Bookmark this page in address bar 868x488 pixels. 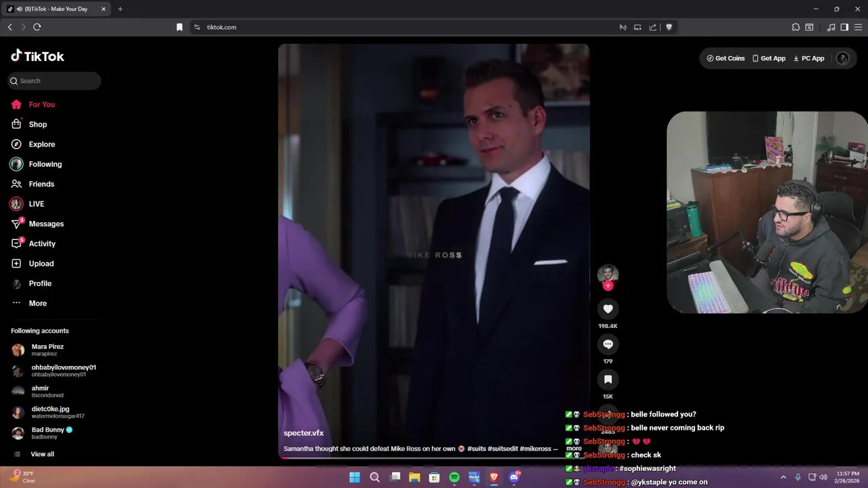pyautogui.click(x=179, y=27)
